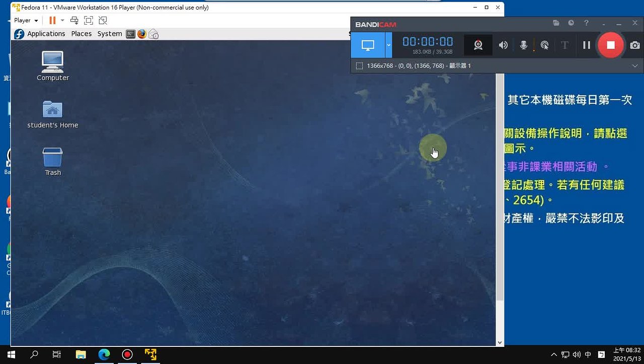Click the Bandicam capture region rectangle icon
Screen dimensions: 644x364
359,66
